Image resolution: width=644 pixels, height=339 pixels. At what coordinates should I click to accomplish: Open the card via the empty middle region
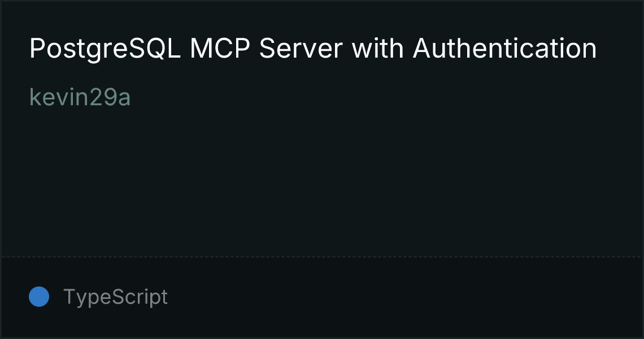point(322,181)
